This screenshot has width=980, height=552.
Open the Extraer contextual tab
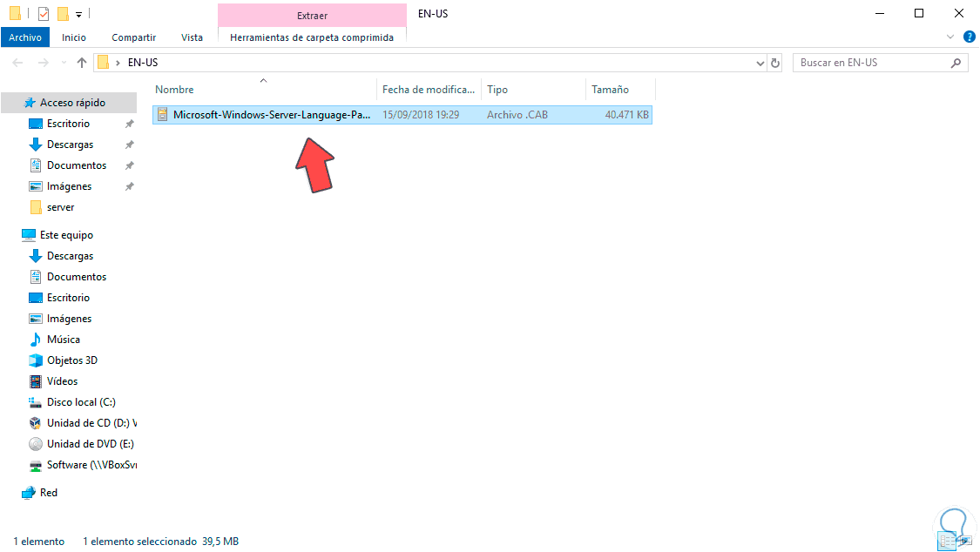point(312,16)
